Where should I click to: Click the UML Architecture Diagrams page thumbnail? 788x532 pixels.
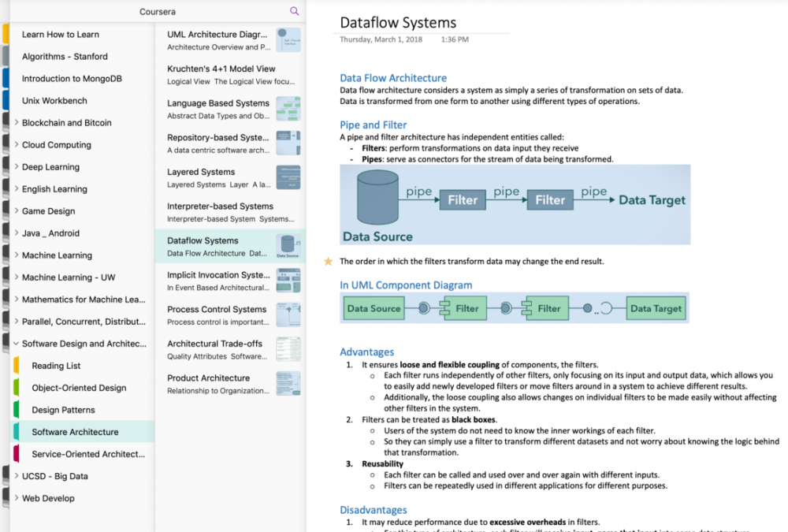click(288, 40)
